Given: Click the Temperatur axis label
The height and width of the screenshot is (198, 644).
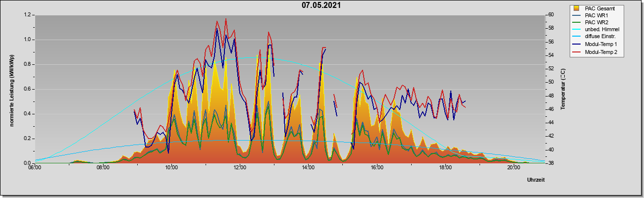Looking at the screenshot, I should 563,90.
